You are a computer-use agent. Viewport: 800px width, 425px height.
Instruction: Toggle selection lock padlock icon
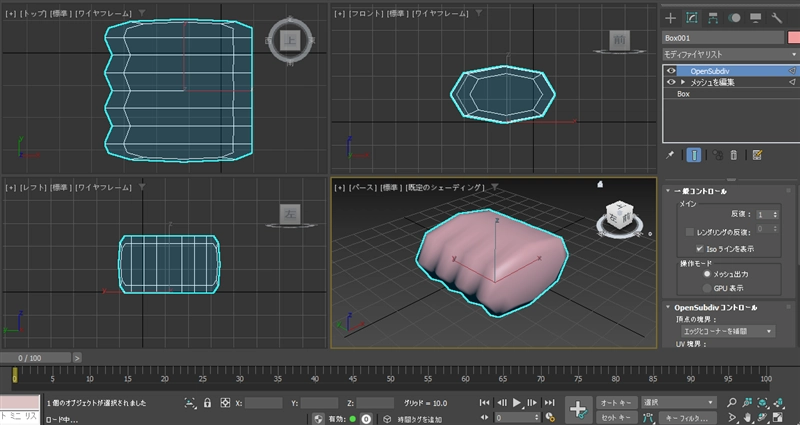207,403
